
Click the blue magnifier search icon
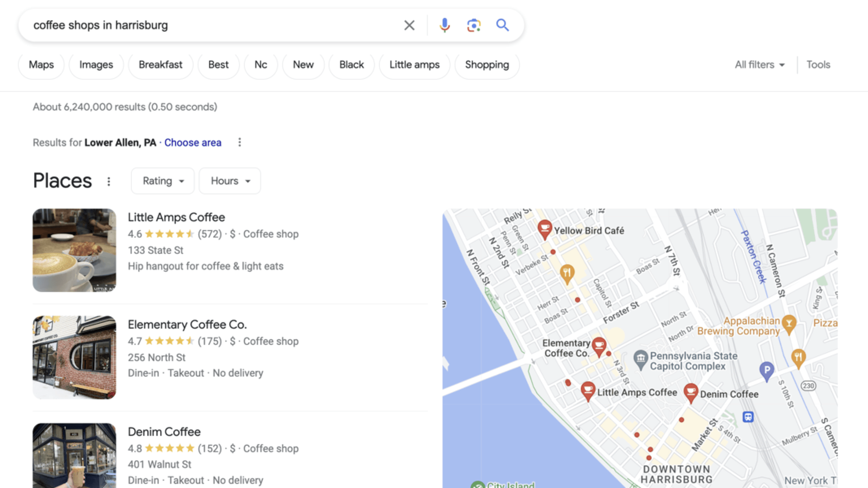point(502,25)
